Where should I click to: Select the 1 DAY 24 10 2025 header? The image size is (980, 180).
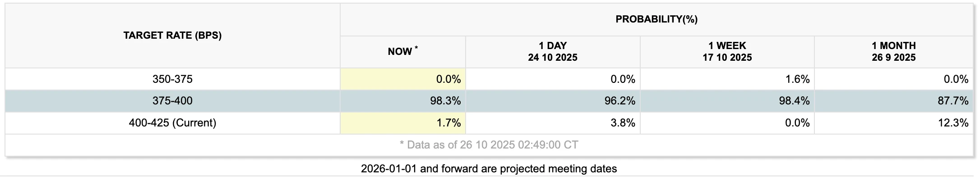[552, 52]
